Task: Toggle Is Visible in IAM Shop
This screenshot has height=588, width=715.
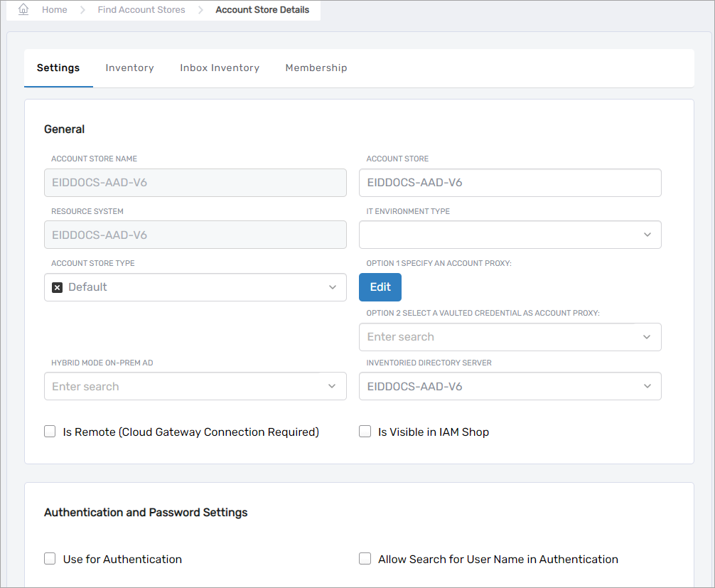Action: (365, 432)
